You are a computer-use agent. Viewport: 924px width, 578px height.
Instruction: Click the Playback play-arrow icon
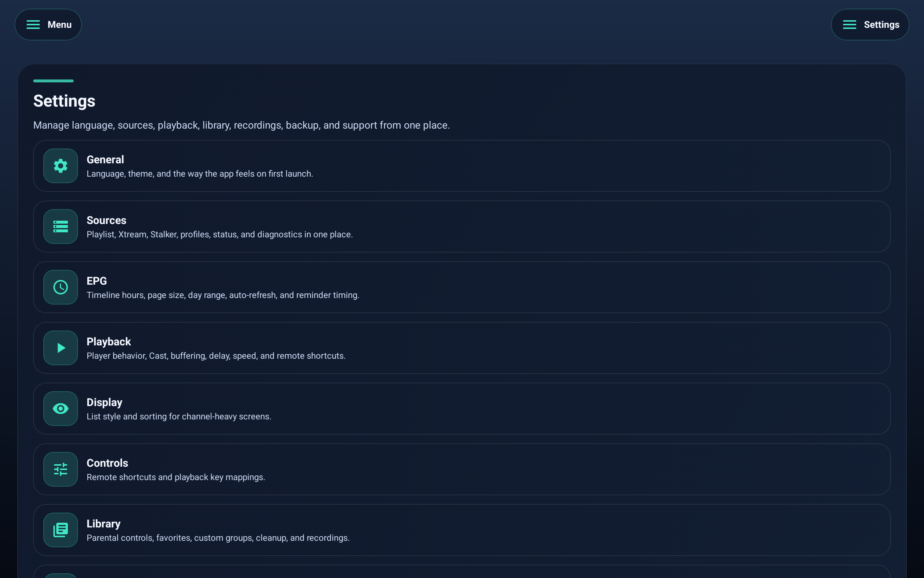pyautogui.click(x=61, y=348)
